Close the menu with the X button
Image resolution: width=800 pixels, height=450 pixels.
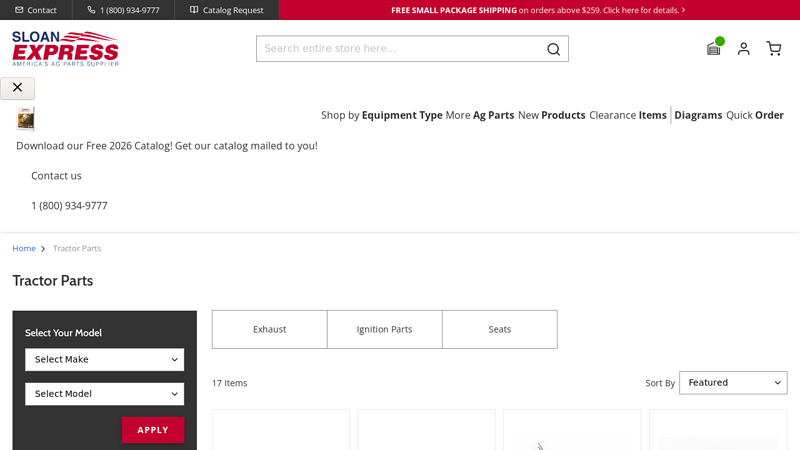tap(18, 88)
